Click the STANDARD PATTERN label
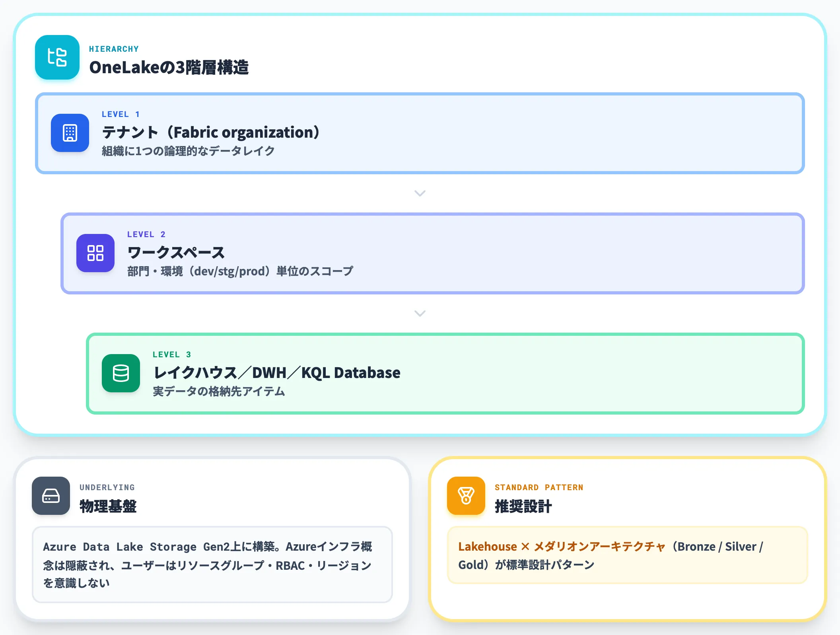This screenshot has width=840, height=635. point(539,487)
